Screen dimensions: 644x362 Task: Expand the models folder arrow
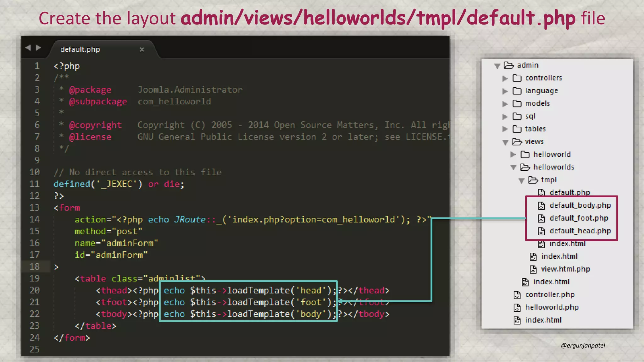505,104
